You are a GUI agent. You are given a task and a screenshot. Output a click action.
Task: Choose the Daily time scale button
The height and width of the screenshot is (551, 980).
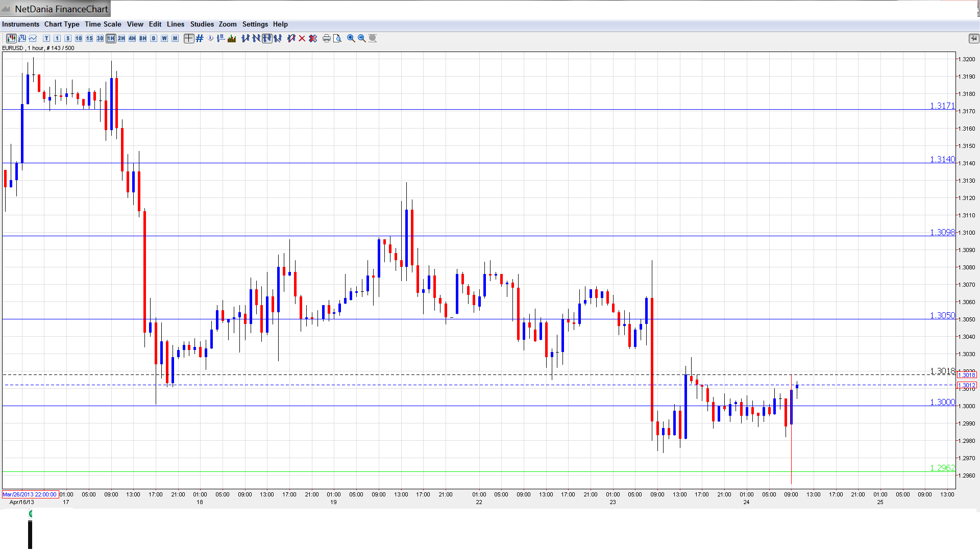point(154,38)
